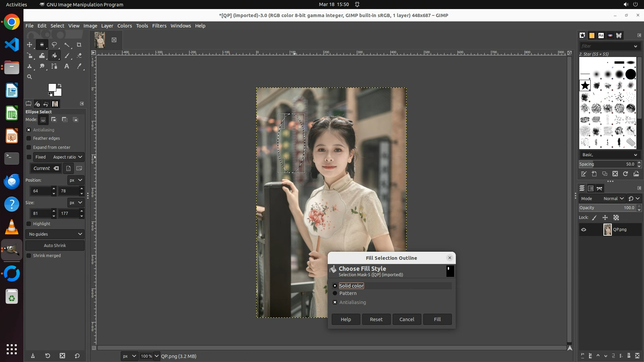The width and height of the screenshot is (644, 362).
Task: Swap foreground and background colors
Action: coord(60,85)
